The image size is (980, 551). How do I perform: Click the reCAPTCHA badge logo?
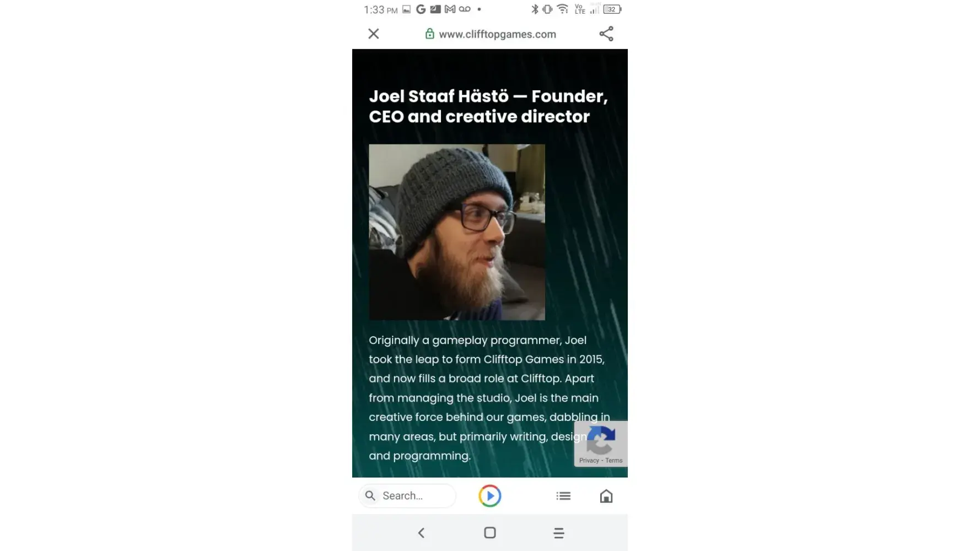(x=601, y=440)
